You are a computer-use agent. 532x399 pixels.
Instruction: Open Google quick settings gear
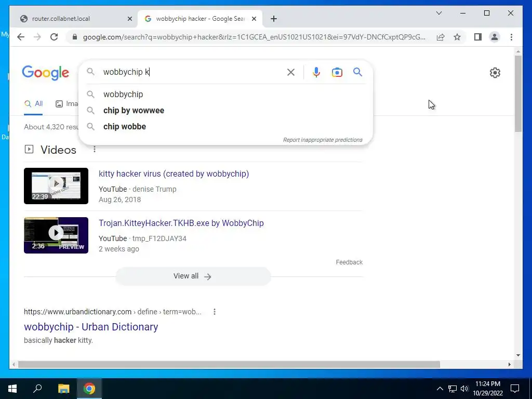point(495,73)
